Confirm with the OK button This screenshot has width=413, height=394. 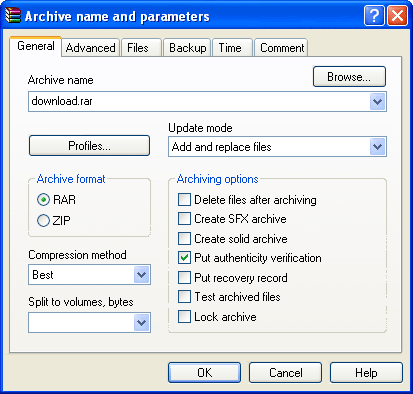(204, 373)
